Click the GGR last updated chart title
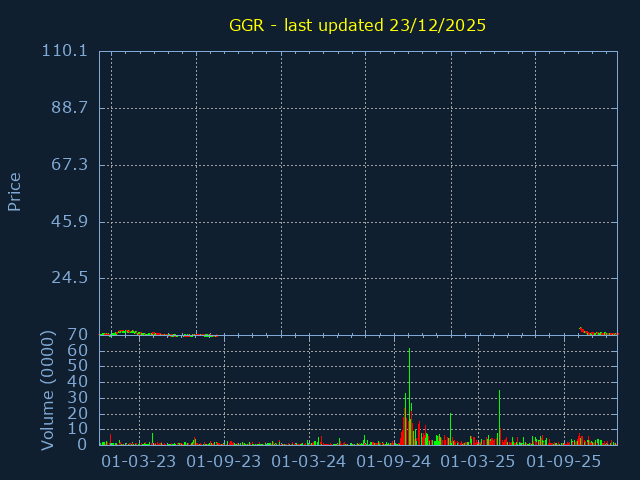 point(357,25)
